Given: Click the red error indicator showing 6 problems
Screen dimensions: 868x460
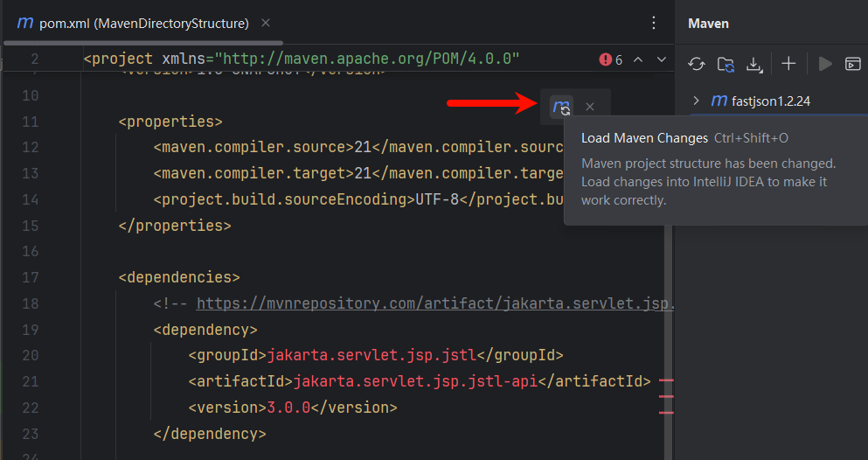Looking at the screenshot, I should 611,59.
